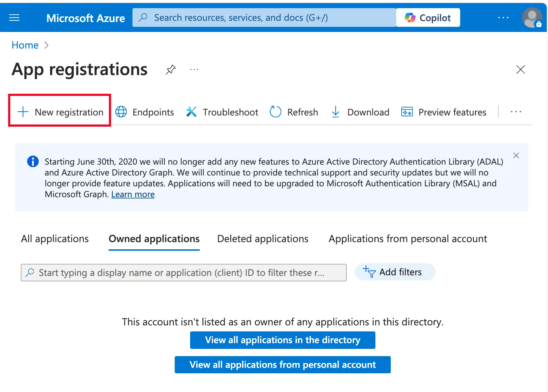Click the display name filter search field
This screenshot has height=392, width=548.
[x=183, y=273]
